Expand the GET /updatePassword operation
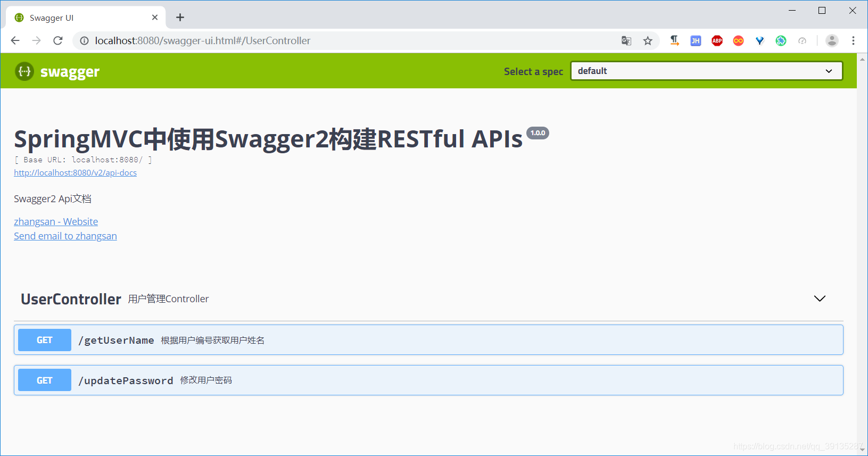The height and width of the screenshot is (456, 868). (x=428, y=380)
